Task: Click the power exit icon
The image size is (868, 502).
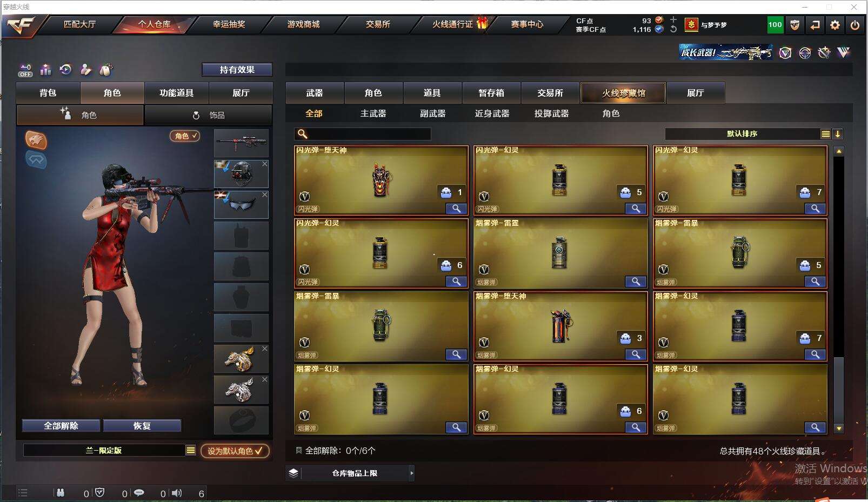Action: click(854, 25)
